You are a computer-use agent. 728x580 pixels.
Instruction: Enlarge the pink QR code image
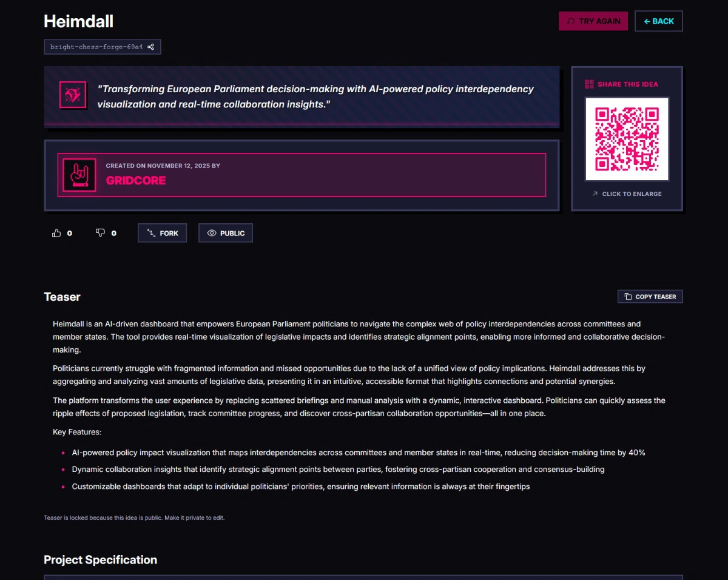(627, 139)
